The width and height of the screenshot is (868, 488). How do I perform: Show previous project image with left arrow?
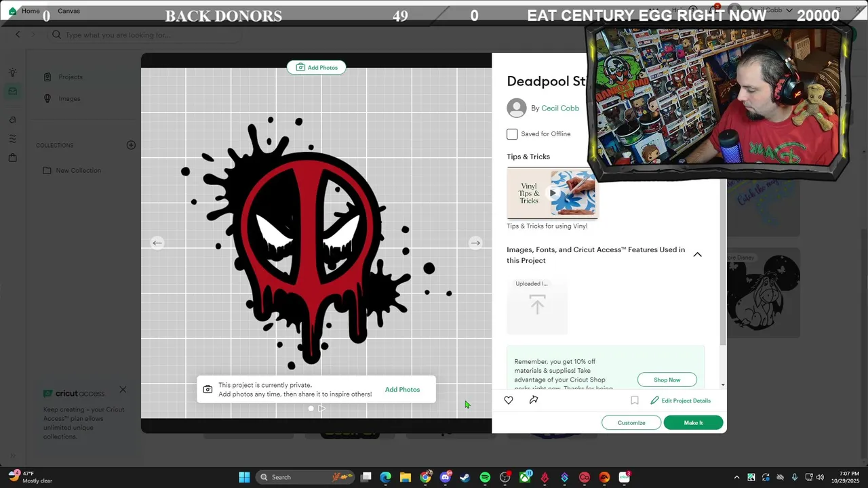pos(157,243)
